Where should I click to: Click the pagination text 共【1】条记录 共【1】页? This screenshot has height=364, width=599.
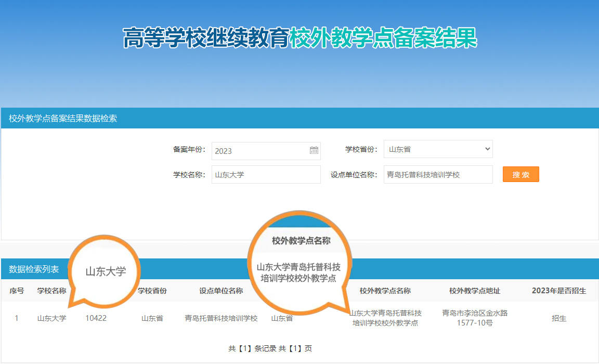(270, 348)
